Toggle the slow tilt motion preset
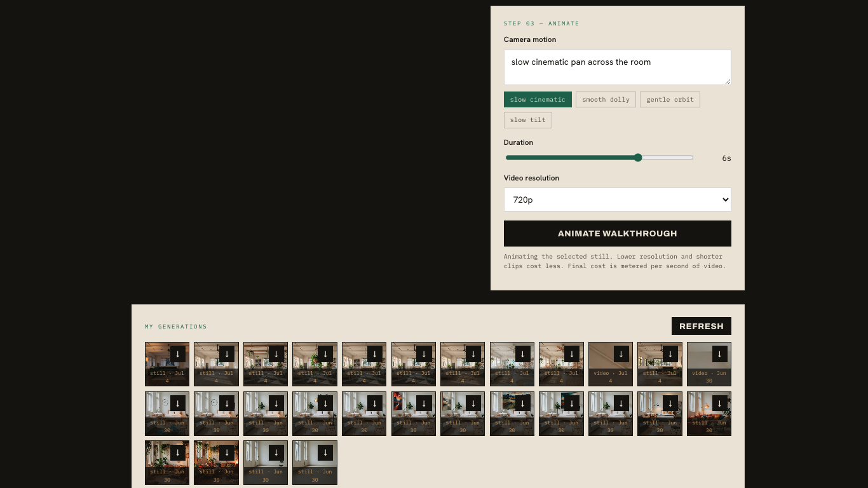This screenshot has width=868, height=488. pyautogui.click(x=528, y=120)
